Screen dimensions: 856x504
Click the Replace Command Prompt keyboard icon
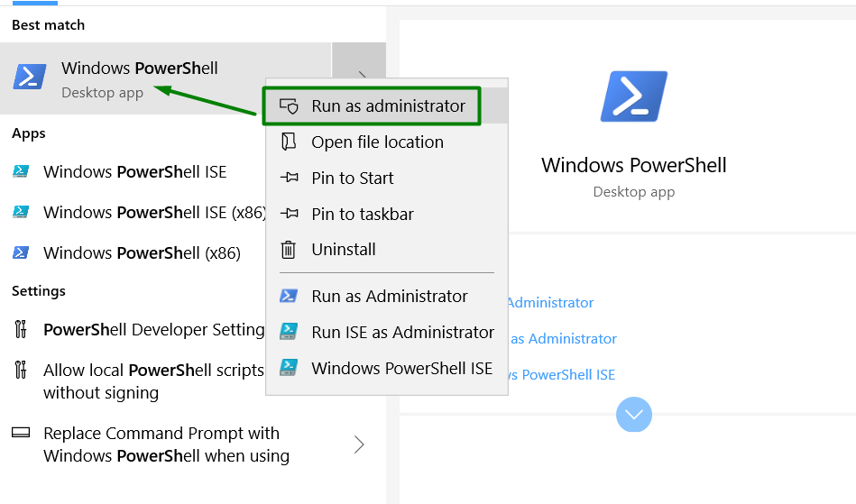21,433
